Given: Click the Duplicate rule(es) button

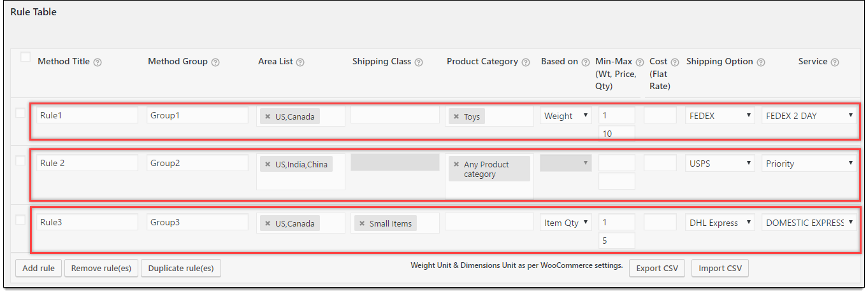Looking at the screenshot, I should [181, 269].
